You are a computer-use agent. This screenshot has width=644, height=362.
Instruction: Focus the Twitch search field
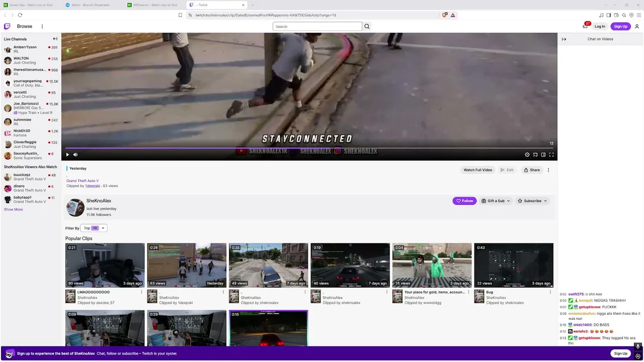(x=317, y=26)
